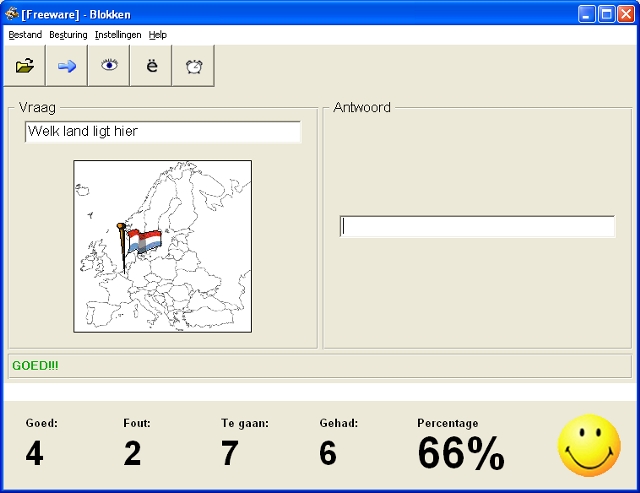Click the green GOED!!! status message
Screen dimensions: 640x493
[35, 366]
